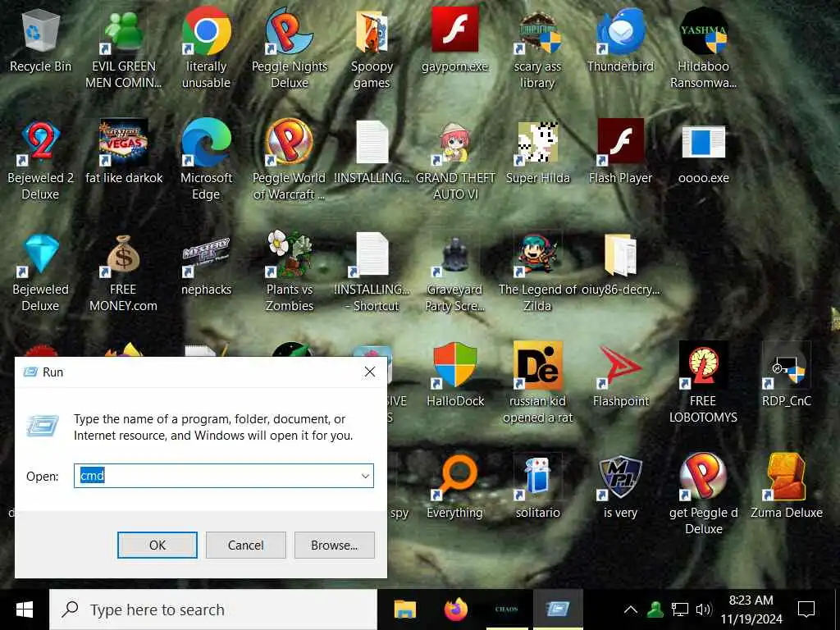840x630 pixels.
Task: Click get Peggle d Deluxe icon
Action: click(x=703, y=478)
